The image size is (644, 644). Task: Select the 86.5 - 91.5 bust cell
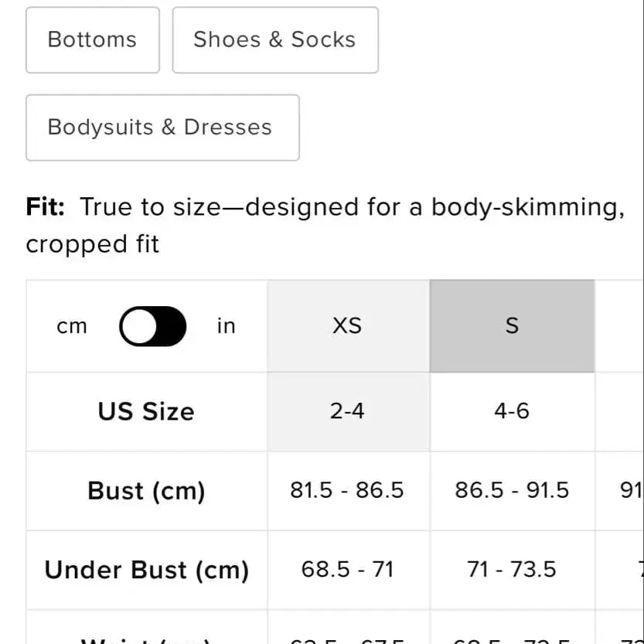coord(512,491)
